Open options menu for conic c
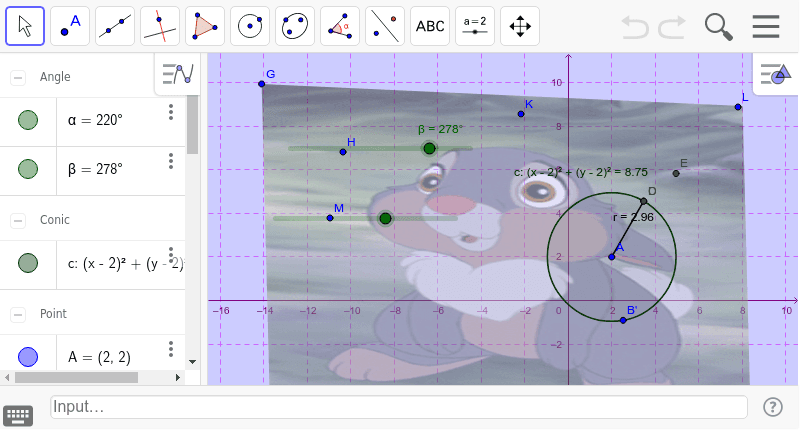Screen dimensions: 800x430 171,255
